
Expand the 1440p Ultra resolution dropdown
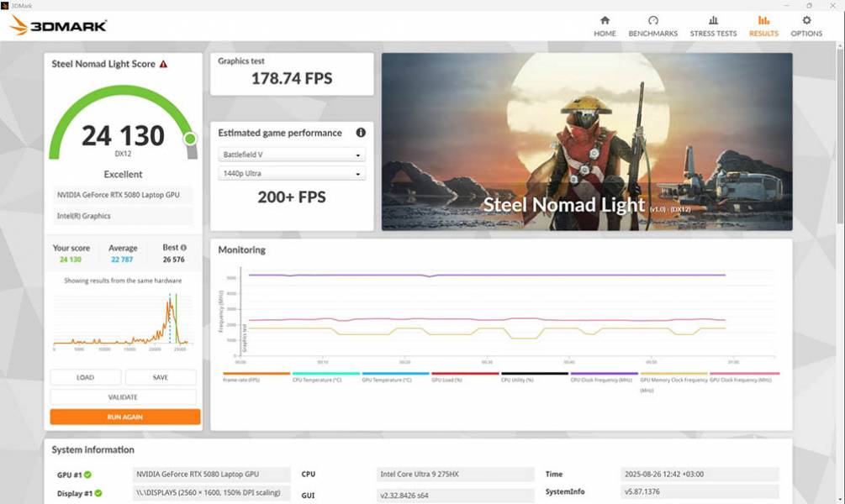point(291,174)
